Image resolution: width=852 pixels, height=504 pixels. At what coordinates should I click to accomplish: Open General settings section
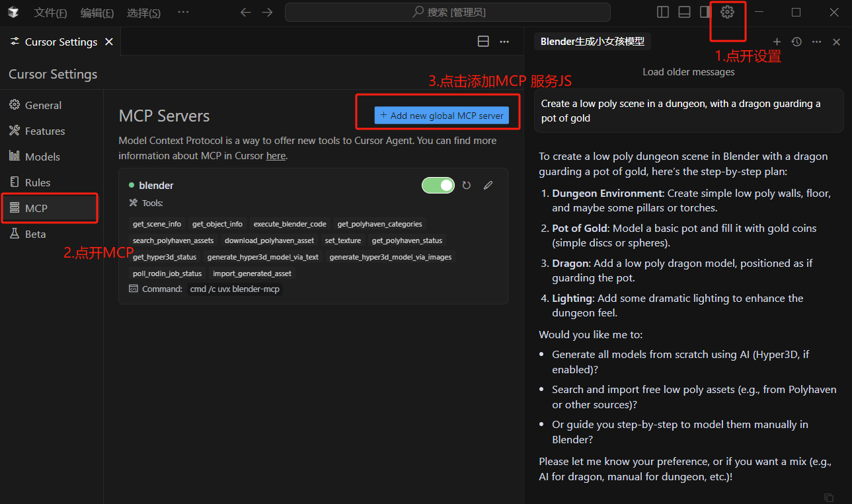[43, 105]
